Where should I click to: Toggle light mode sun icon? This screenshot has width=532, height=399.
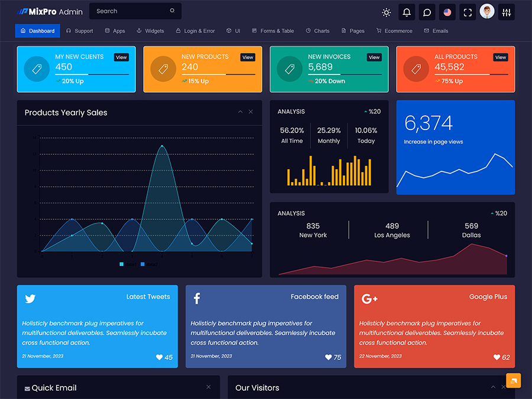(386, 12)
